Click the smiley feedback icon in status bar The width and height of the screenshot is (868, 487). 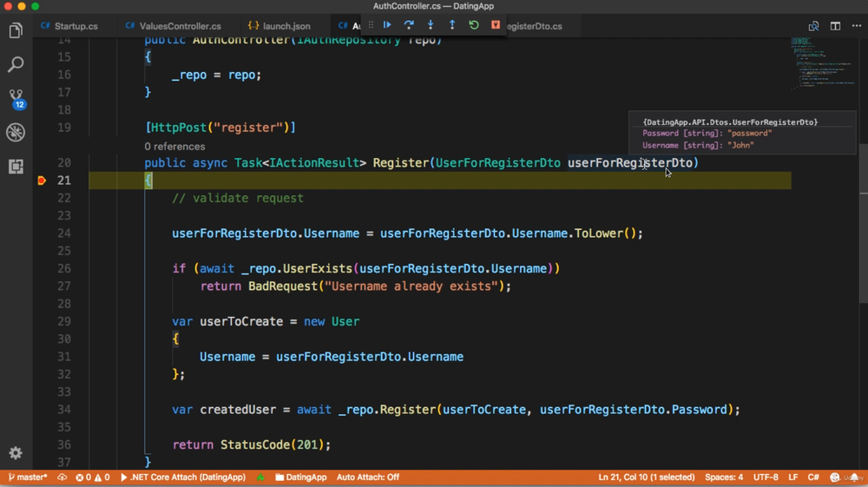click(x=835, y=477)
